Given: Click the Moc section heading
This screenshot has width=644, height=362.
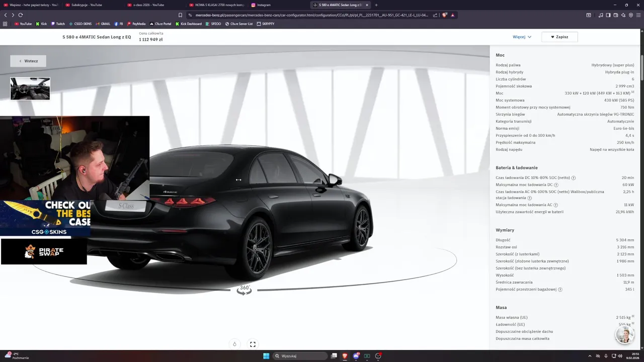Looking at the screenshot, I should [500, 55].
